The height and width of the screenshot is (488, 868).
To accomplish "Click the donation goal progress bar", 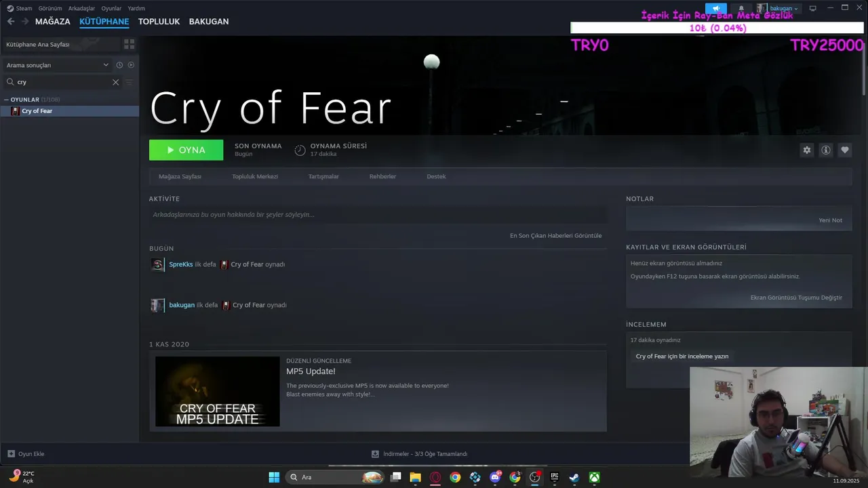I will (x=717, y=28).
